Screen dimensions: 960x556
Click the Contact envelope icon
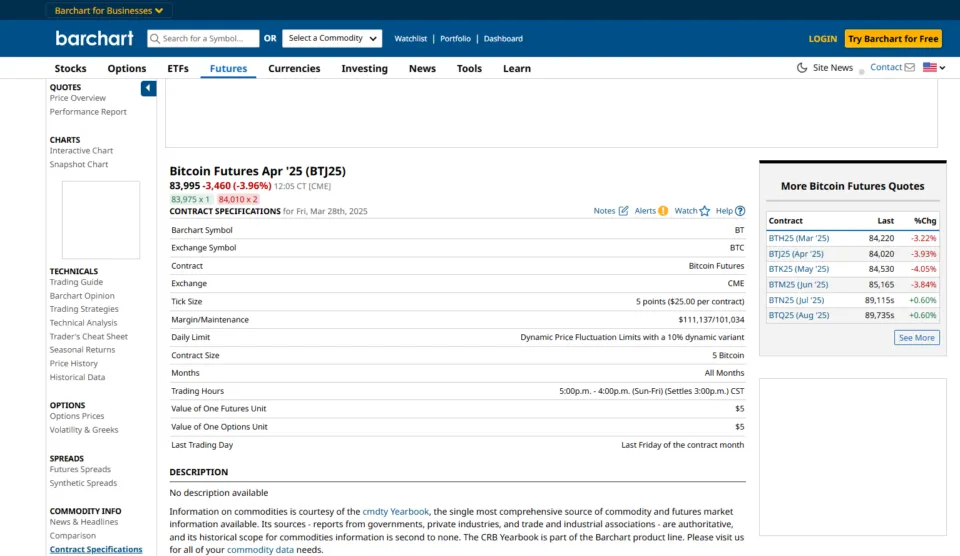pyautogui.click(x=909, y=68)
